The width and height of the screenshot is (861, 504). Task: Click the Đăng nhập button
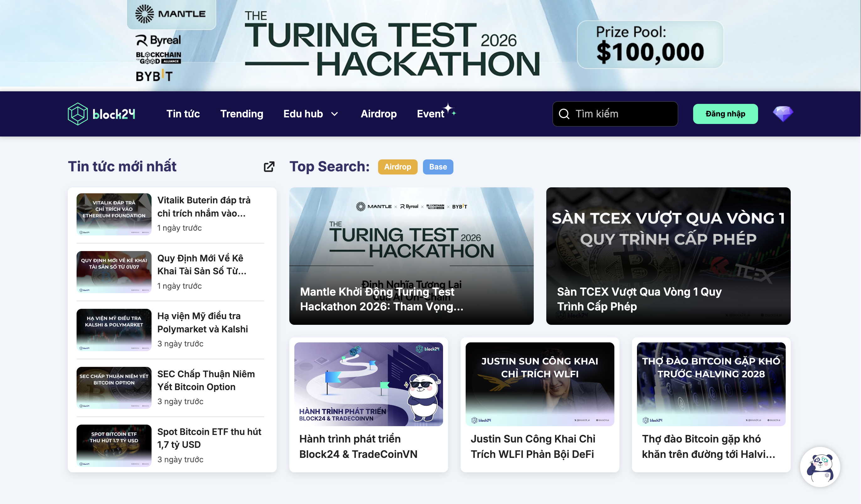(725, 114)
